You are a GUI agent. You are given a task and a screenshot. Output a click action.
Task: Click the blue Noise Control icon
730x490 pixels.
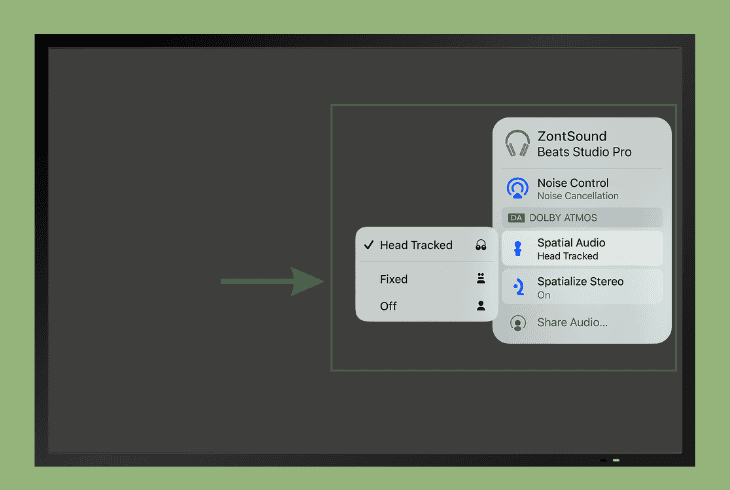pos(517,188)
